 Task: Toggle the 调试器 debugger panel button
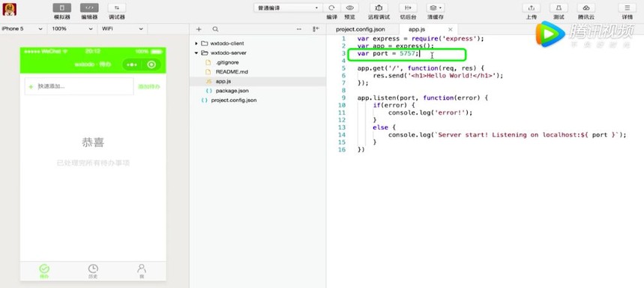pyautogui.click(x=117, y=7)
